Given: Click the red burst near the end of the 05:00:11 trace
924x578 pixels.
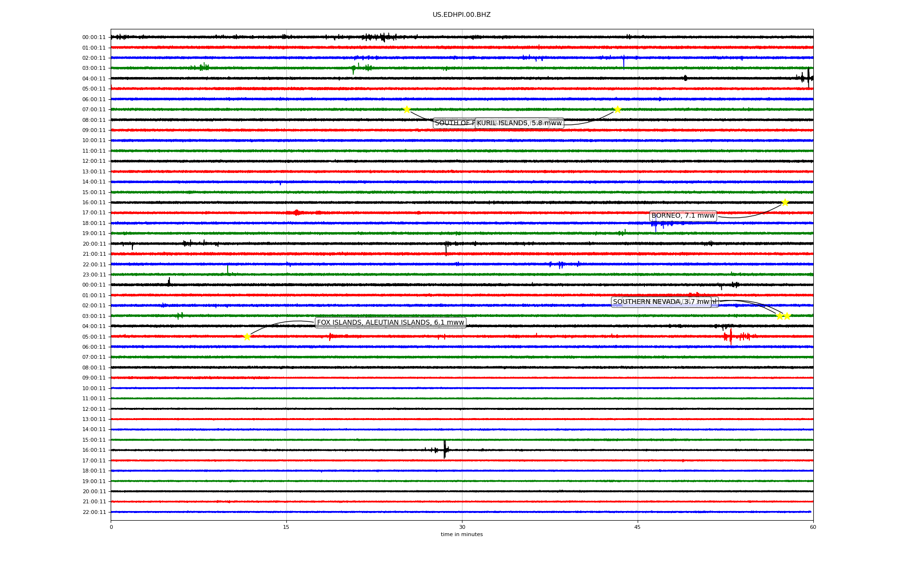Looking at the screenshot, I should coord(731,336).
